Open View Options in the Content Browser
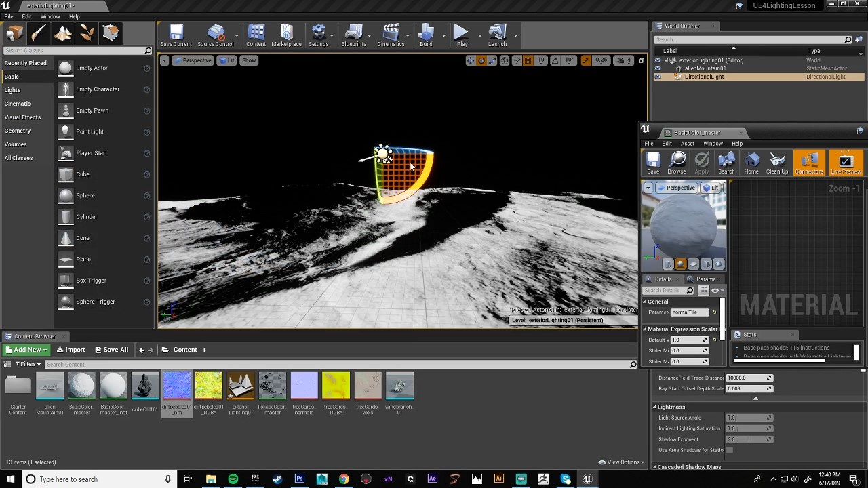Screen dimensions: 868x488 coord(620,462)
